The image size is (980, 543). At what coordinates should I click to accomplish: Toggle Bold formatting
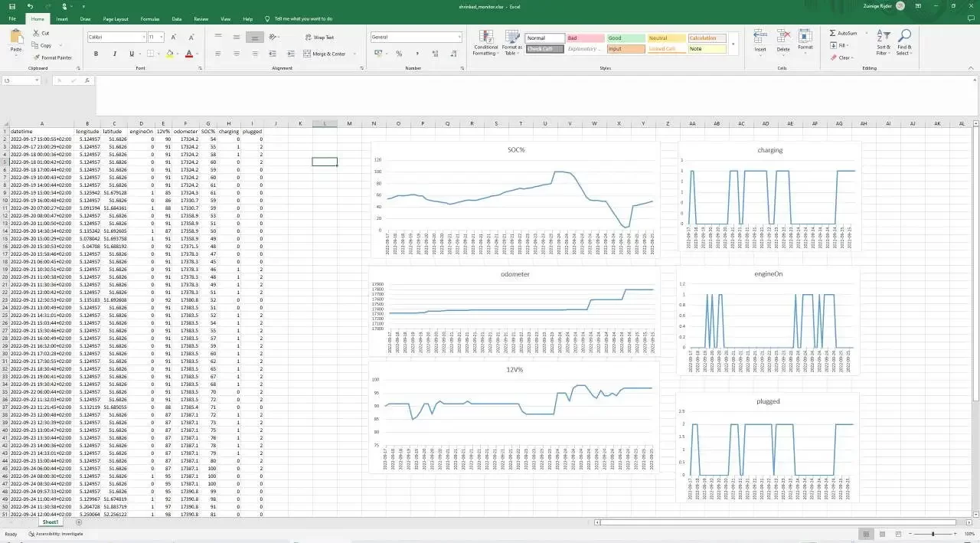96,54
